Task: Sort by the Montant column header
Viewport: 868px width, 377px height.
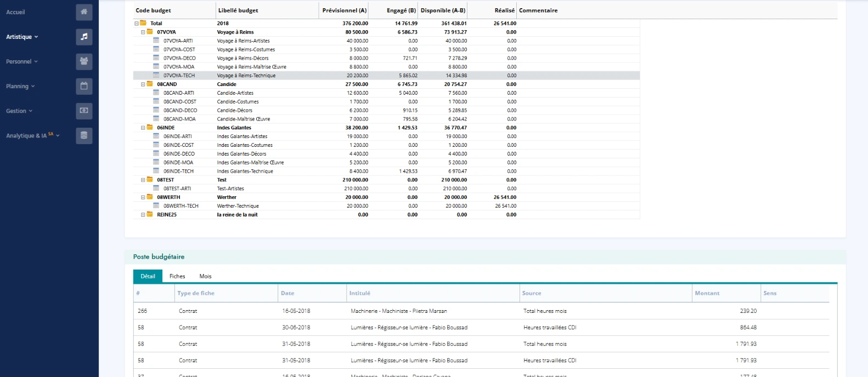Action: (707, 293)
